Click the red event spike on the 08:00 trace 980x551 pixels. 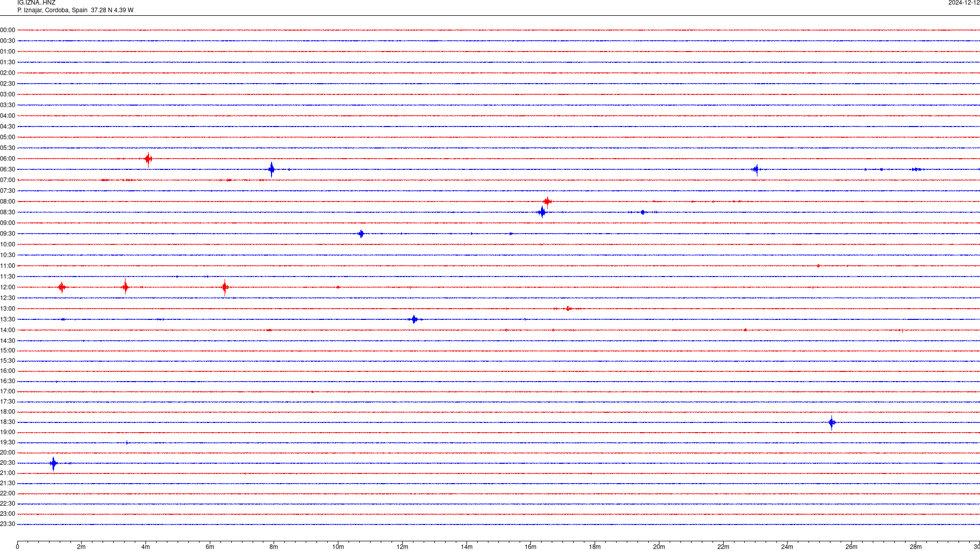click(x=547, y=202)
